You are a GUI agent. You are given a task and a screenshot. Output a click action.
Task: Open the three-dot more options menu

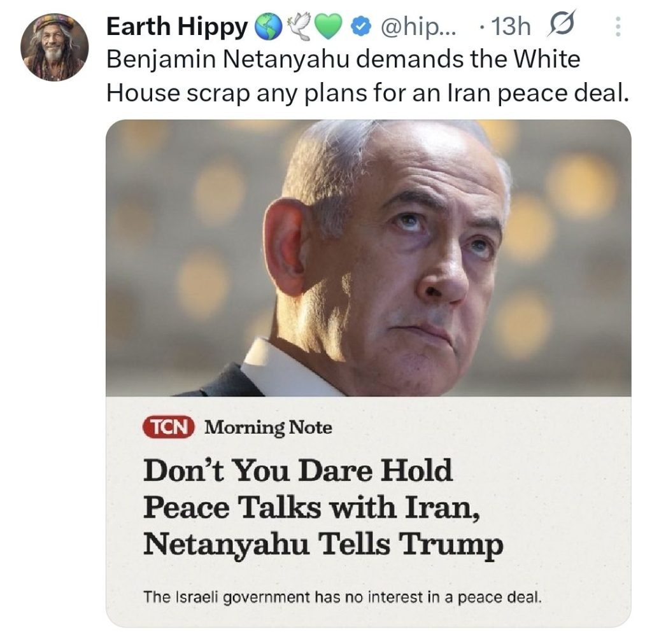tap(616, 27)
